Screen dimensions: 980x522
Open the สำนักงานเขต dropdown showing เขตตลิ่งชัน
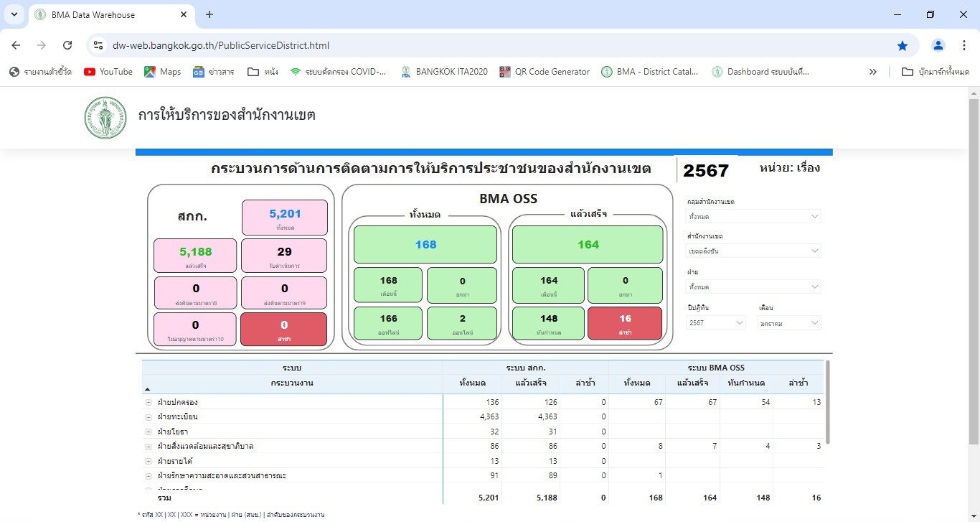753,251
